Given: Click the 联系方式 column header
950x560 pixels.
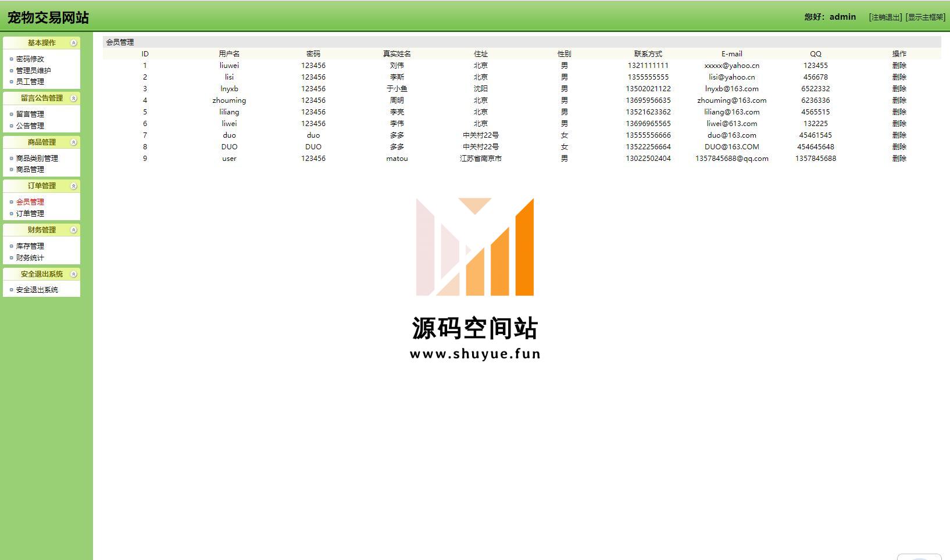Looking at the screenshot, I should 648,53.
